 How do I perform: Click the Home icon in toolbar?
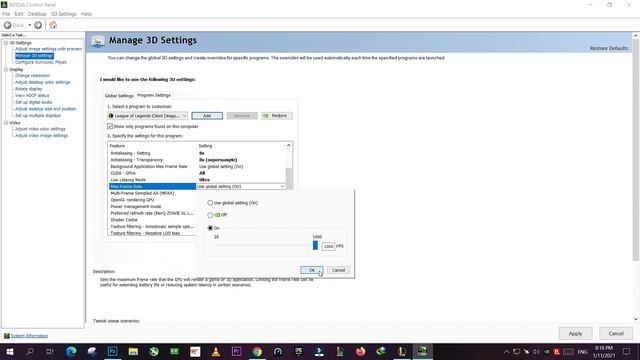click(x=53, y=25)
